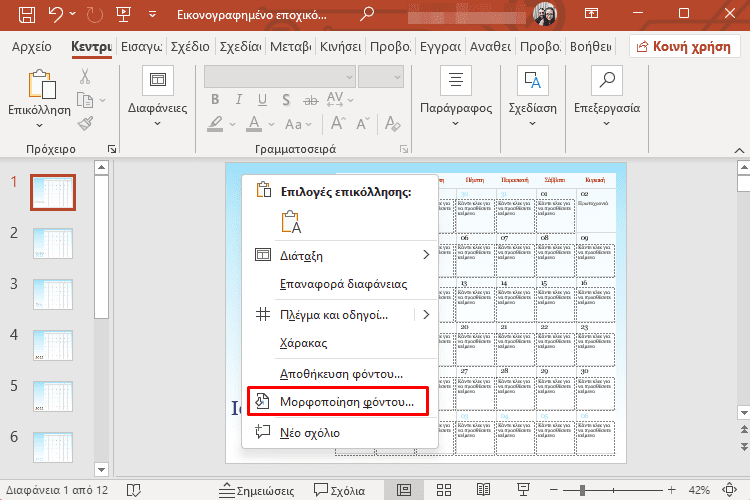Undo the last action
This screenshot has height=500, width=750.
coord(55,14)
